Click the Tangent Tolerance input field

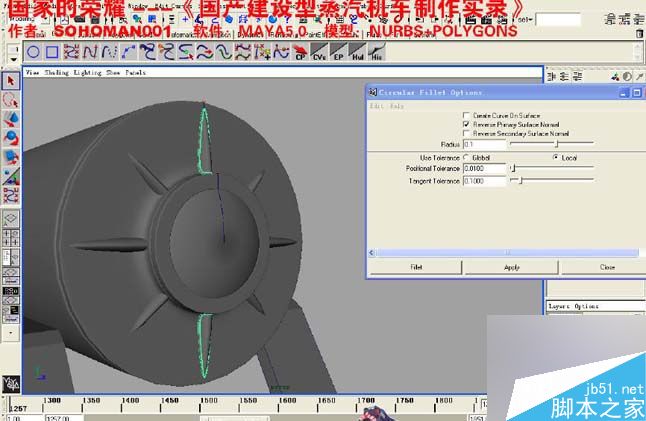484,181
